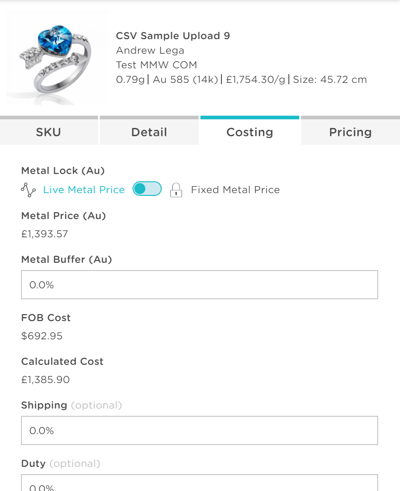Select the Costing tab

(x=250, y=130)
